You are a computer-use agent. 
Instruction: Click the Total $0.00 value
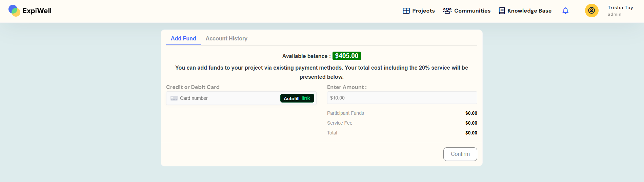pos(471,133)
